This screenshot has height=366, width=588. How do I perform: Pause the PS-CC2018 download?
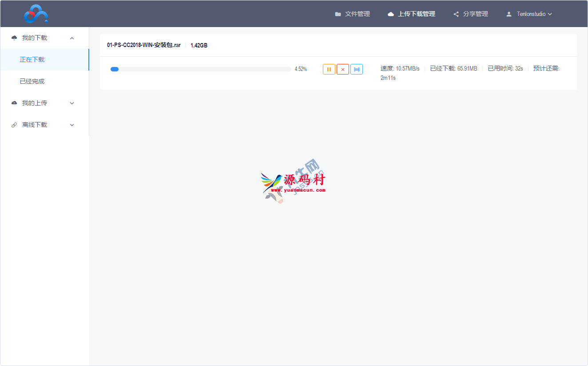coord(329,69)
